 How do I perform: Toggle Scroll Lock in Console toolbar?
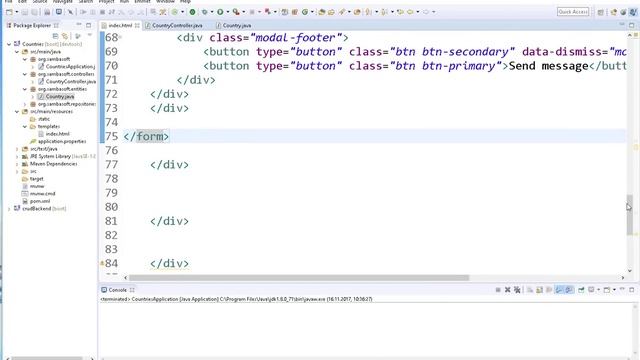(x=540, y=290)
